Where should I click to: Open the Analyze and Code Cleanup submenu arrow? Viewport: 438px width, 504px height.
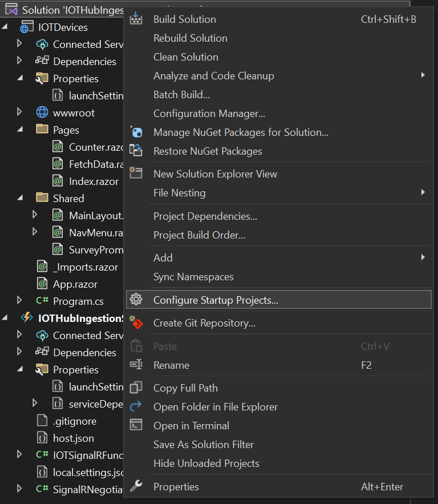pyautogui.click(x=423, y=75)
